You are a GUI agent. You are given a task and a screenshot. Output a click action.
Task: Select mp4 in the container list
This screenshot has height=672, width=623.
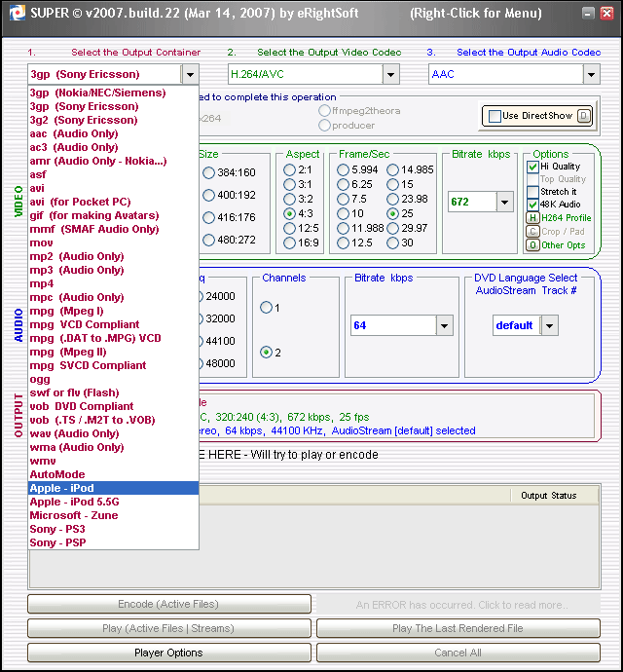pos(114,283)
